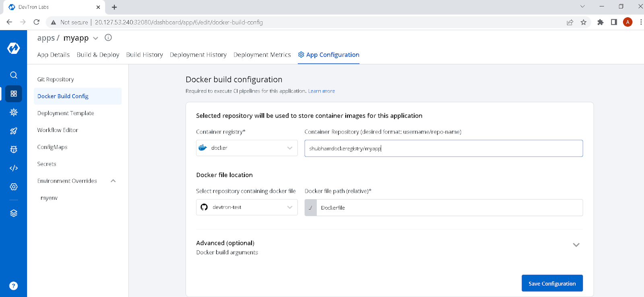644x297 pixels.
Task: Open Applications grid icon in sidebar
Action: (14, 94)
